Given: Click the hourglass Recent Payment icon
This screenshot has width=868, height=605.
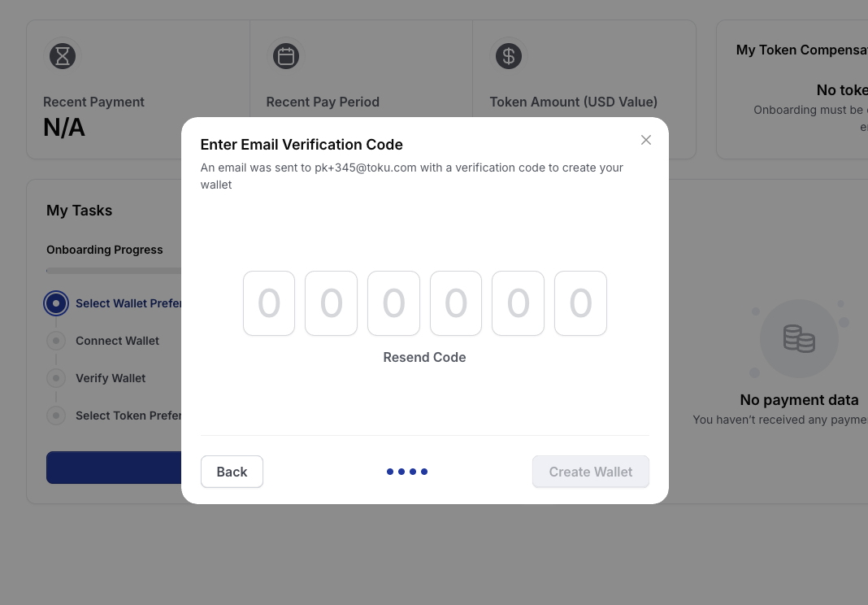Looking at the screenshot, I should click(x=63, y=56).
